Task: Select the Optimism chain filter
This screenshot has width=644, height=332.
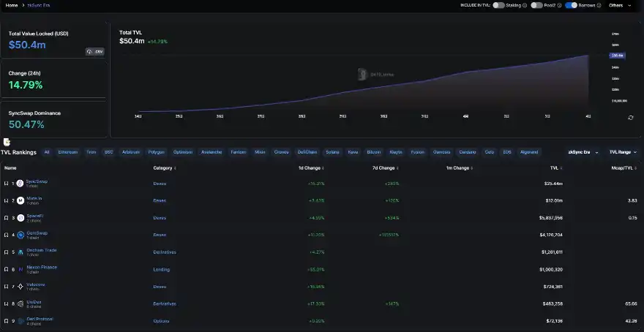Action: click(x=183, y=152)
